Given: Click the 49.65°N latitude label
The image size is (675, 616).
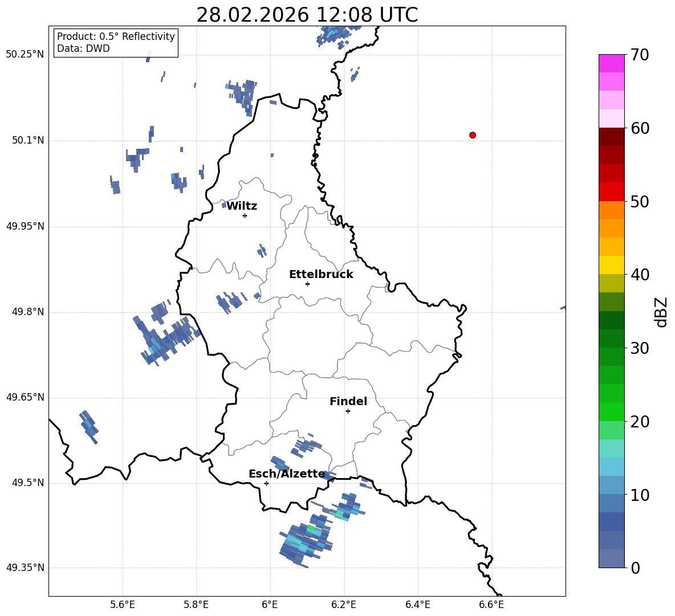Looking at the screenshot, I should [x=25, y=397].
